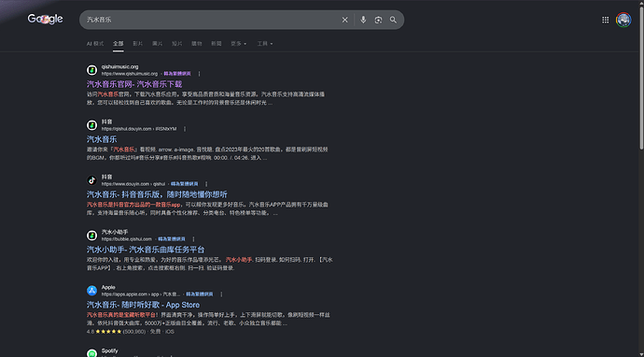Click the Apple site name above the App Store result
Screen dimensions: 644x357
click(x=108, y=287)
